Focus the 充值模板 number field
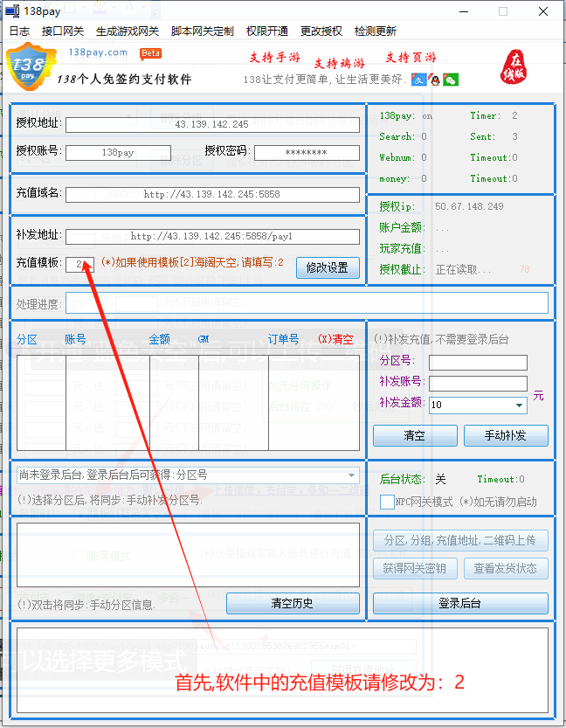Image resolution: width=566 pixels, height=728 pixels. click(79, 264)
